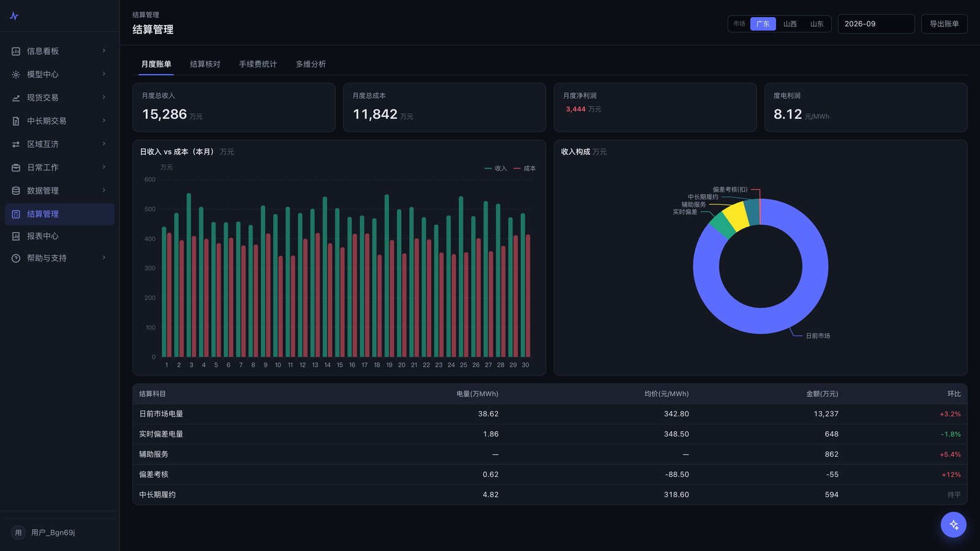
Task: Click the 2026-09 month input field
Action: [876, 24]
